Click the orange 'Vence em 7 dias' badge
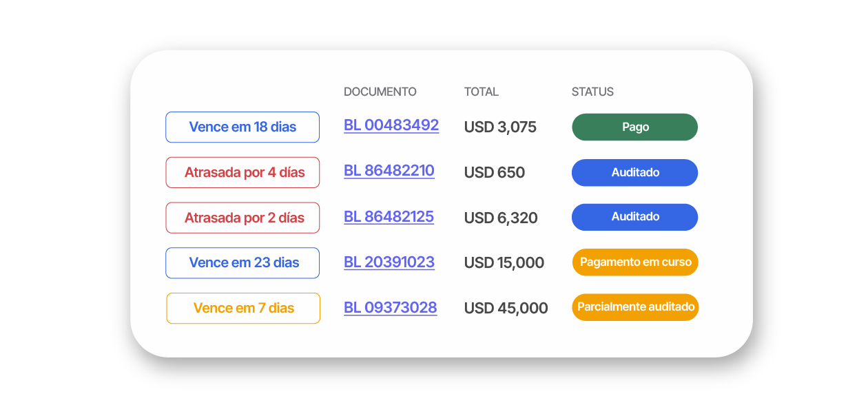 coord(243,309)
